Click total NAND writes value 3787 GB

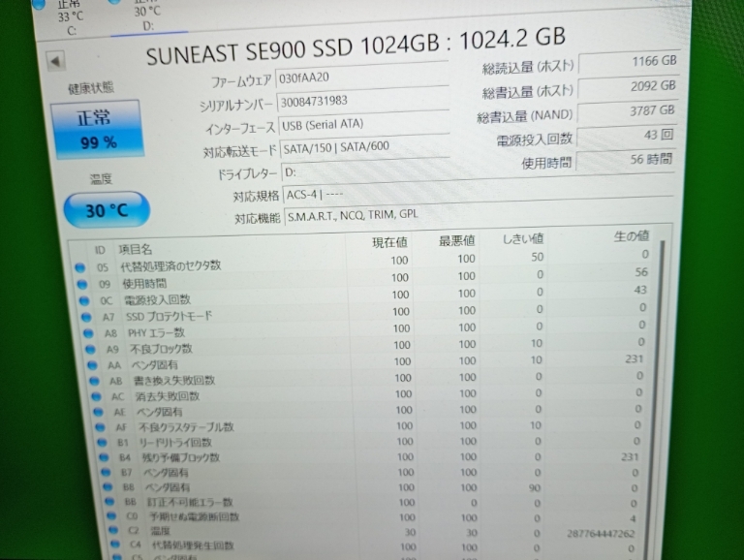click(x=627, y=111)
